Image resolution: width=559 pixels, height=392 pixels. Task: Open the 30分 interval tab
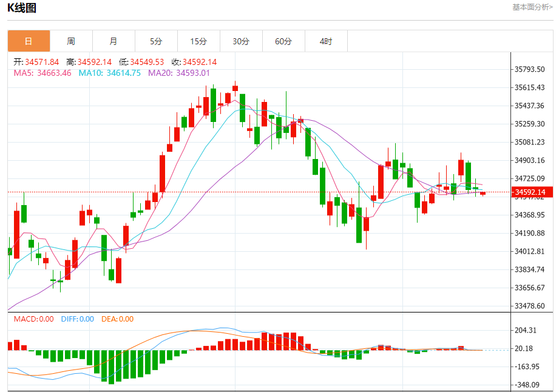click(241, 41)
